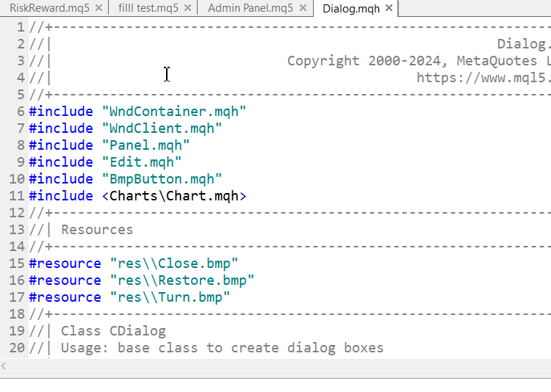Click line number 20 in the gutter
This screenshot has width=551, height=392.
click(x=17, y=348)
